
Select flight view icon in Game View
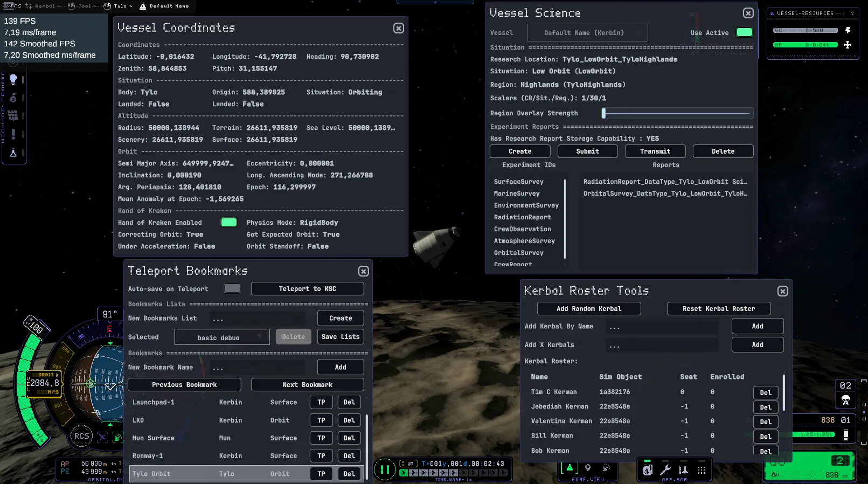click(570, 468)
